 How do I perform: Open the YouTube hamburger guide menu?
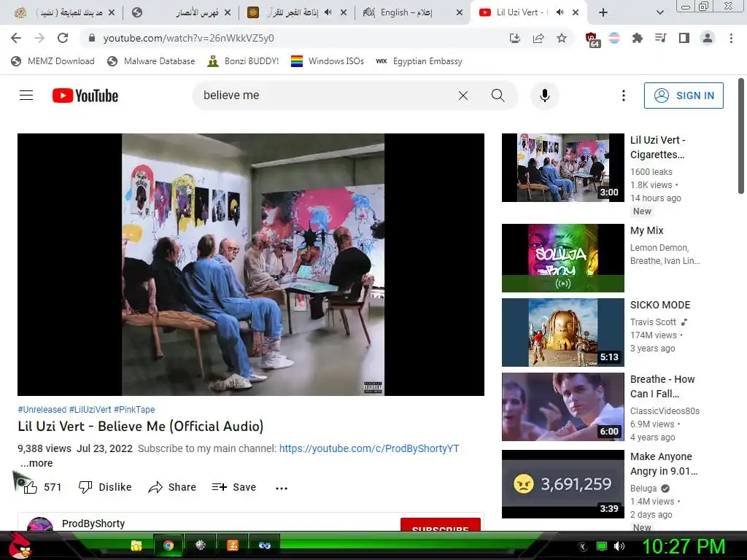click(26, 96)
